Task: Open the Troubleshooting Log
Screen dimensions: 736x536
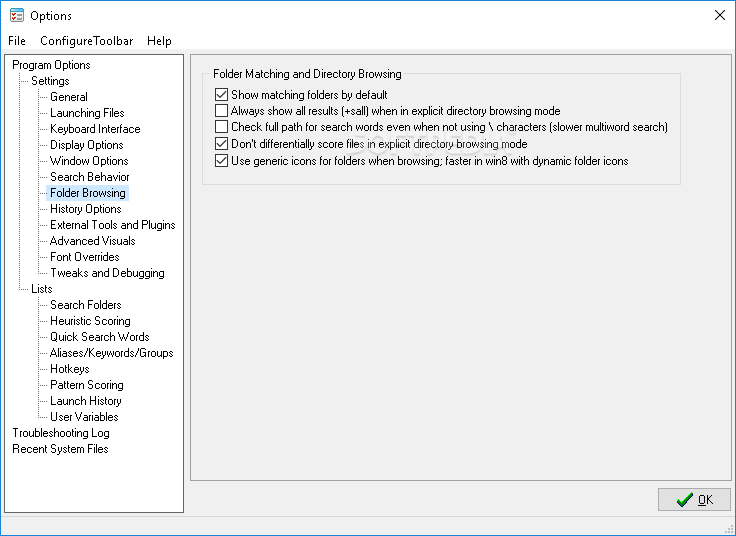Action: [61, 433]
